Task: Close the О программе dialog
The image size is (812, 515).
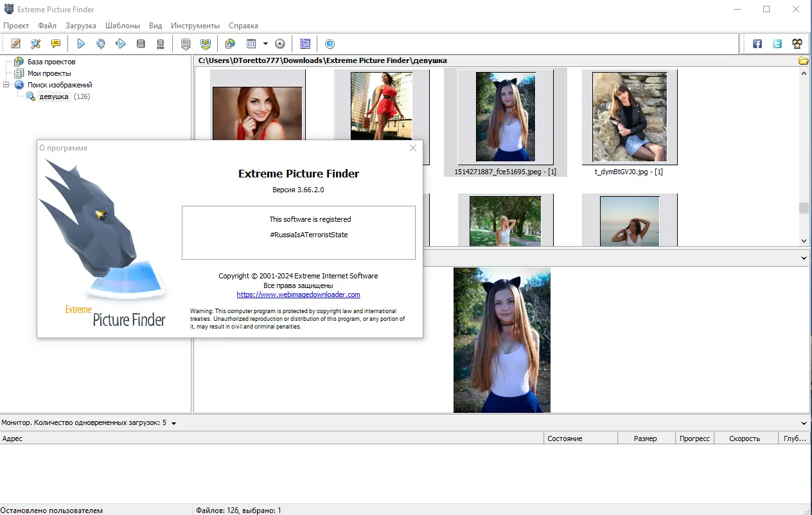Action: tap(413, 148)
